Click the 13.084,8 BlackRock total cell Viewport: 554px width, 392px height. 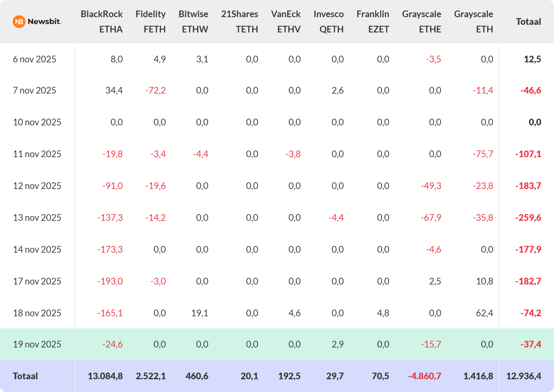point(105,376)
